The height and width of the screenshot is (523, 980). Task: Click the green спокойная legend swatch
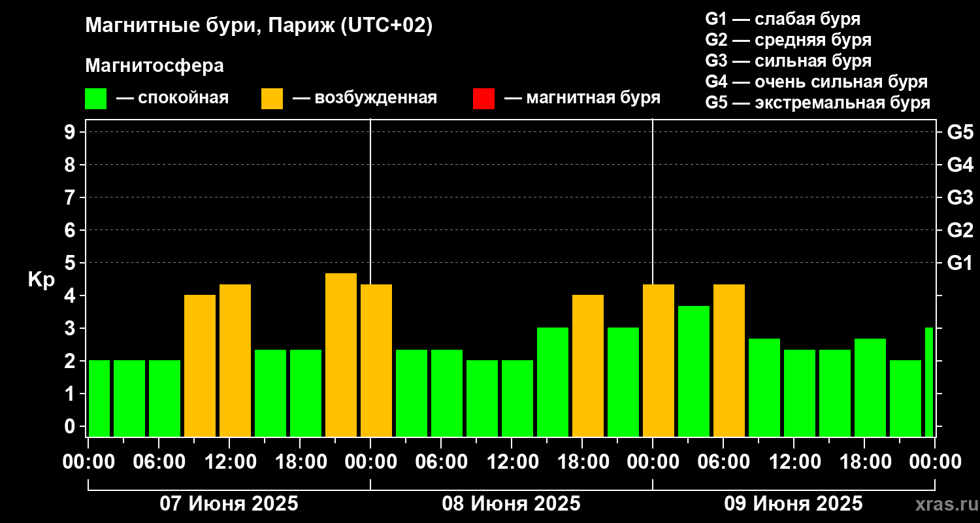coord(95,99)
